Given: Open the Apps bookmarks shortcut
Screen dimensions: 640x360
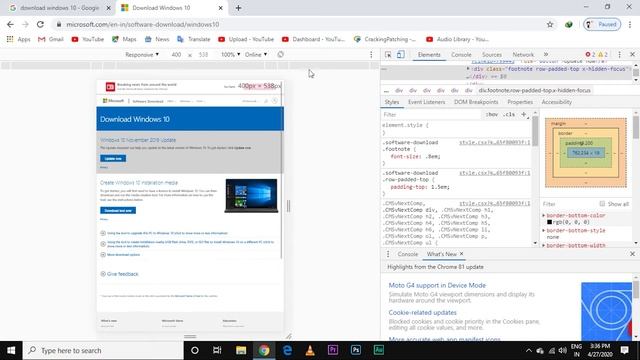Looking at the screenshot, I should (18, 39).
